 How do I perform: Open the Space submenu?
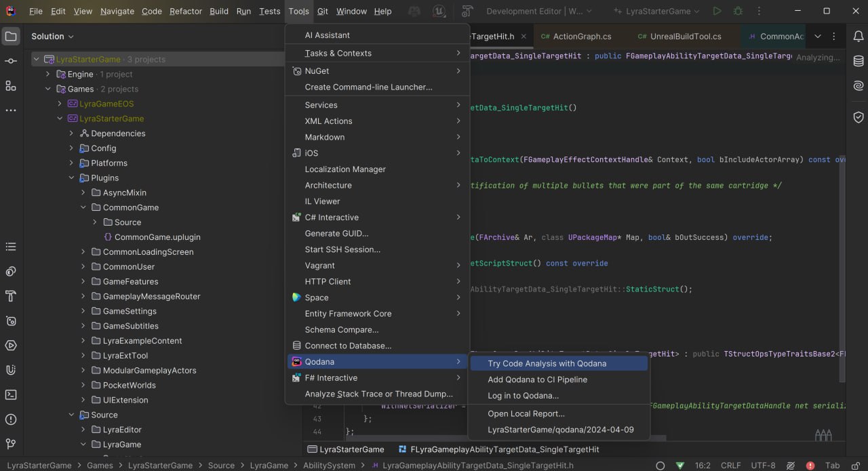click(x=377, y=298)
